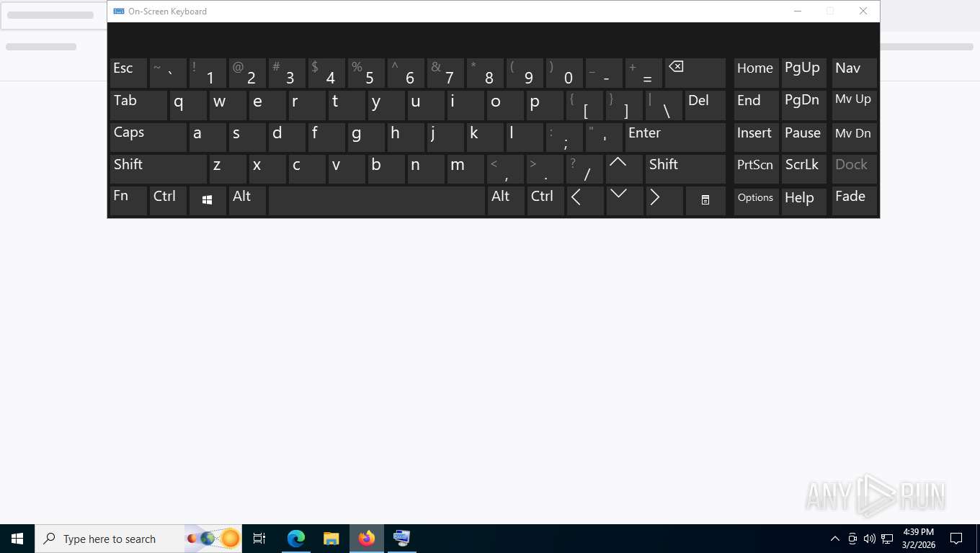Show hidden system tray icons

835,539
